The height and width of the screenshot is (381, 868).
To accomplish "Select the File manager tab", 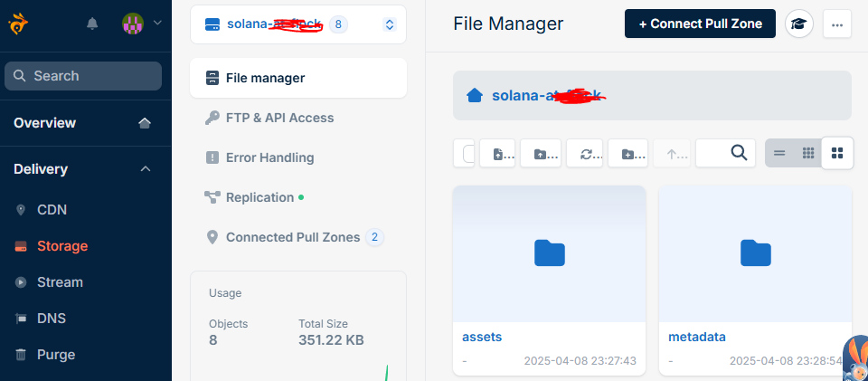I will click(x=298, y=78).
